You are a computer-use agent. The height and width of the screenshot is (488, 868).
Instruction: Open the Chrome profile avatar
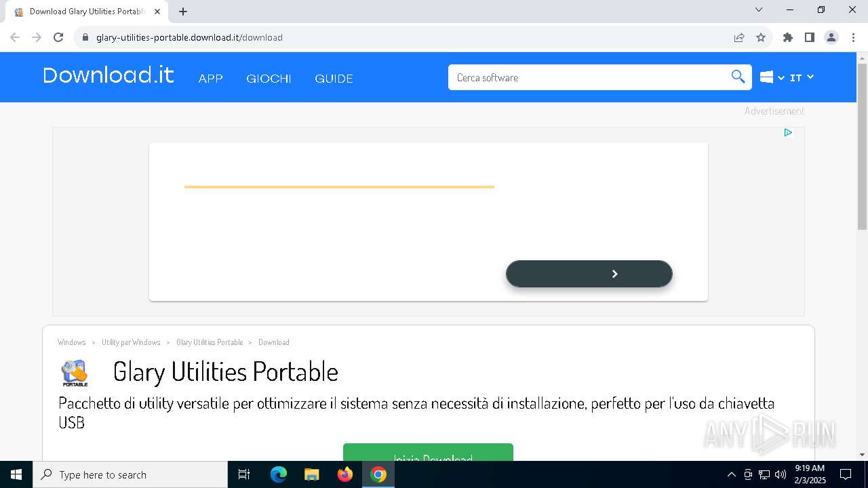point(831,37)
